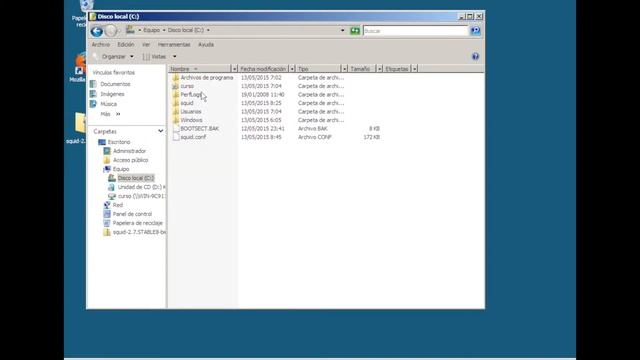The image size is (640, 360).
Task: Click the Imágenes favorite link icon
Action: click(93, 94)
